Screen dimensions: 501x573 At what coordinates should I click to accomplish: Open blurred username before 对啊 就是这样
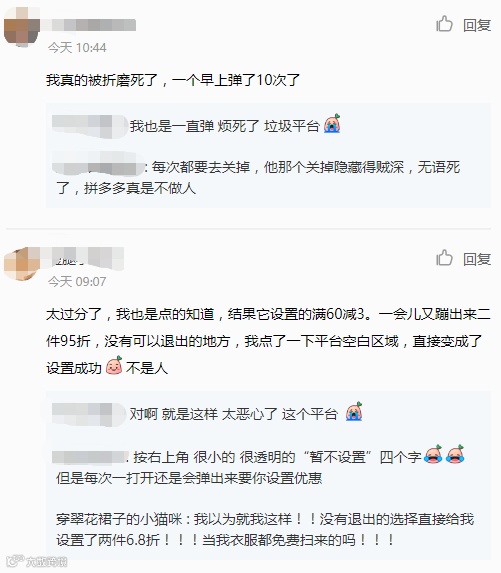tap(88, 414)
